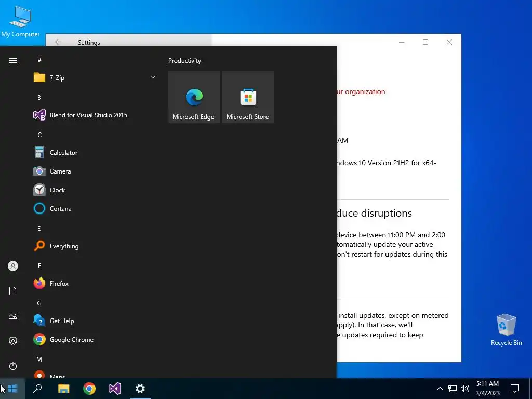This screenshot has width=532, height=399.
Task: Close the Settings window
Action: 449,42
